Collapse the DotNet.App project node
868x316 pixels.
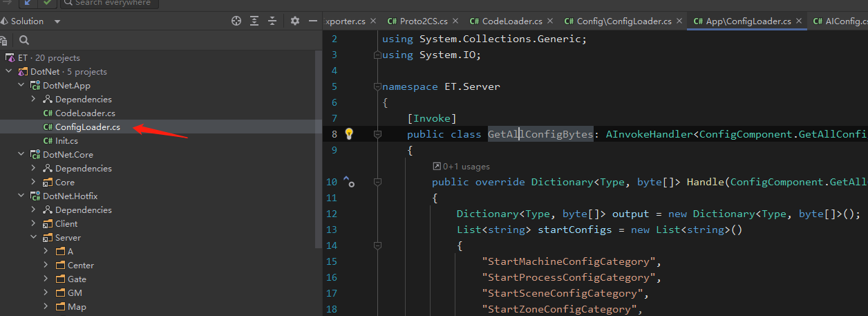21,86
